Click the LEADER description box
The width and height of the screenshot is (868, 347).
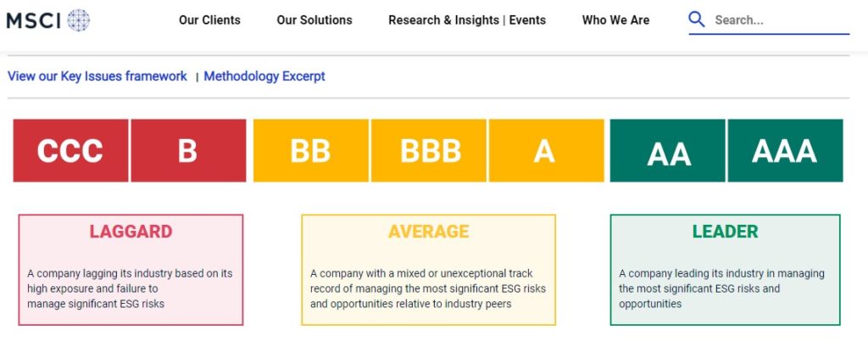[x=726, y=270]
